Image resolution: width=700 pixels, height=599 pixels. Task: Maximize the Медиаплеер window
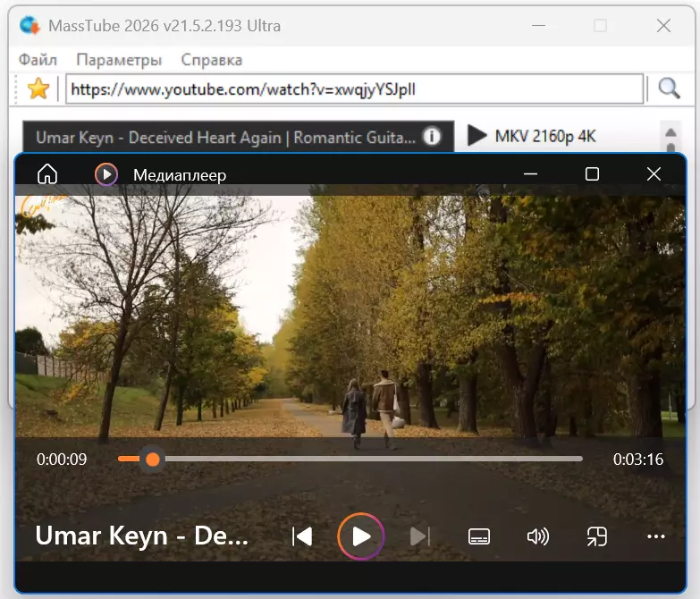coord(592,173)
